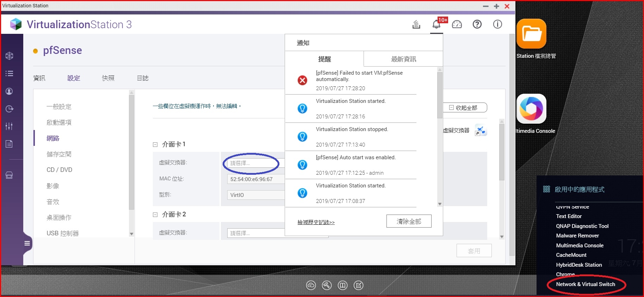Image resolution: width=644 pixels, height=297 pixels.
Task: Open Multimedia Console in running apps list
Action: [580, 246]
